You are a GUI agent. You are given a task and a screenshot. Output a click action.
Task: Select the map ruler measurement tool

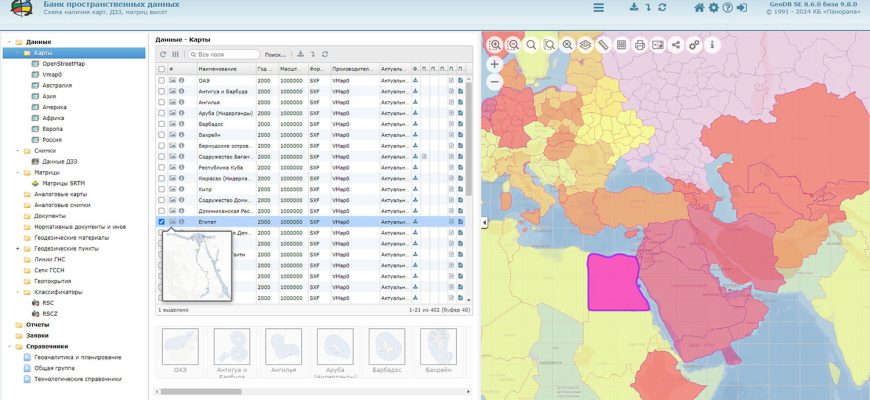tap(604, 45)
